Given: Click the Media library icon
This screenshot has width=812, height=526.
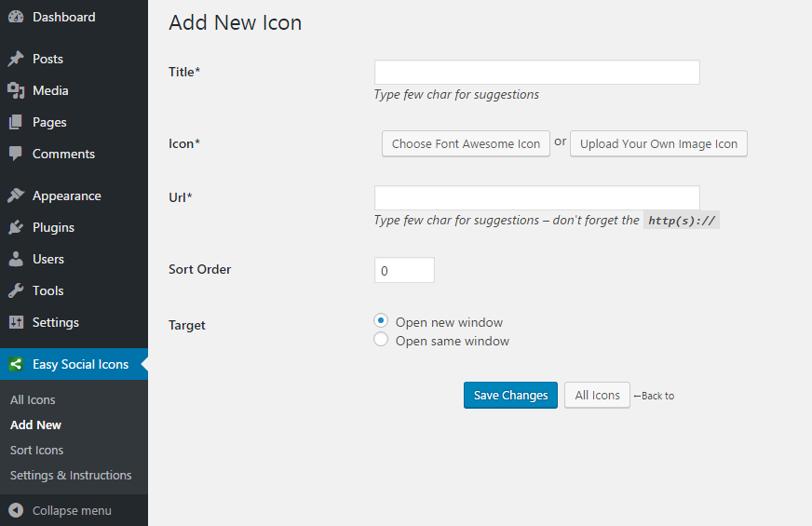Looking at the screenshot, I should (16, 90).
